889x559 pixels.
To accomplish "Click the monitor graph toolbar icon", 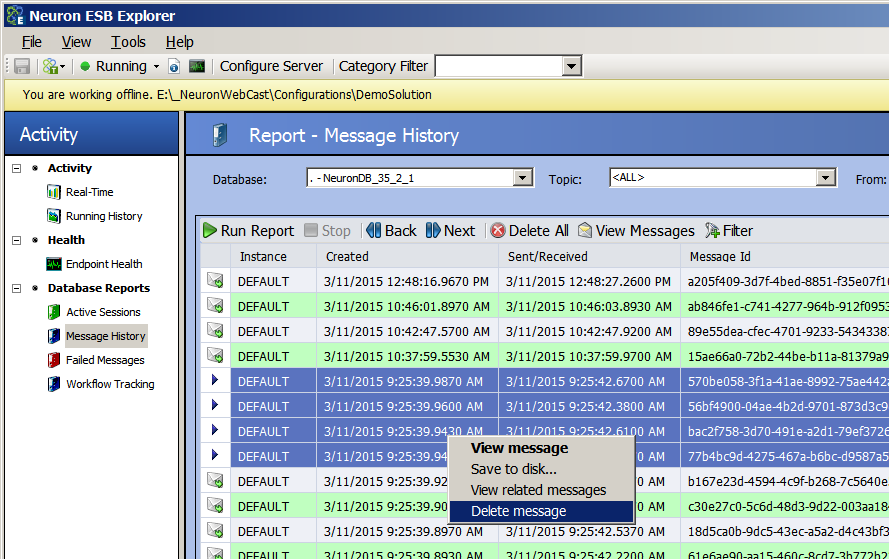I will pos(197,66).
